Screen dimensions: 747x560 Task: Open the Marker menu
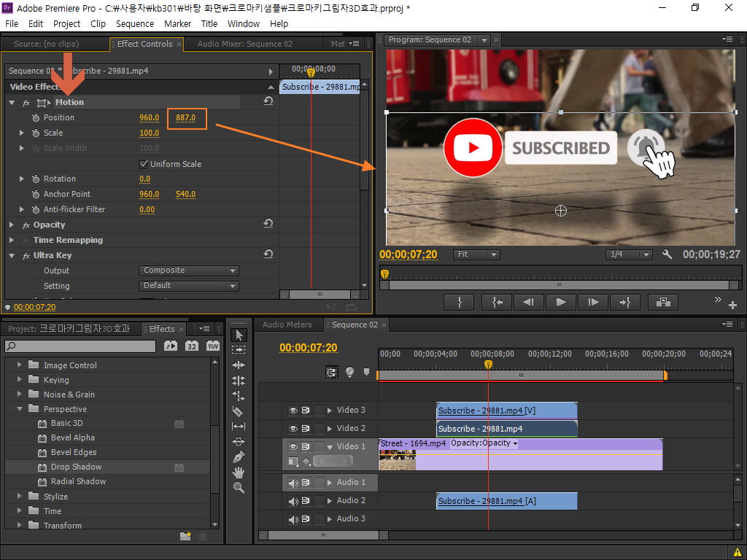[x=178, y=24]
